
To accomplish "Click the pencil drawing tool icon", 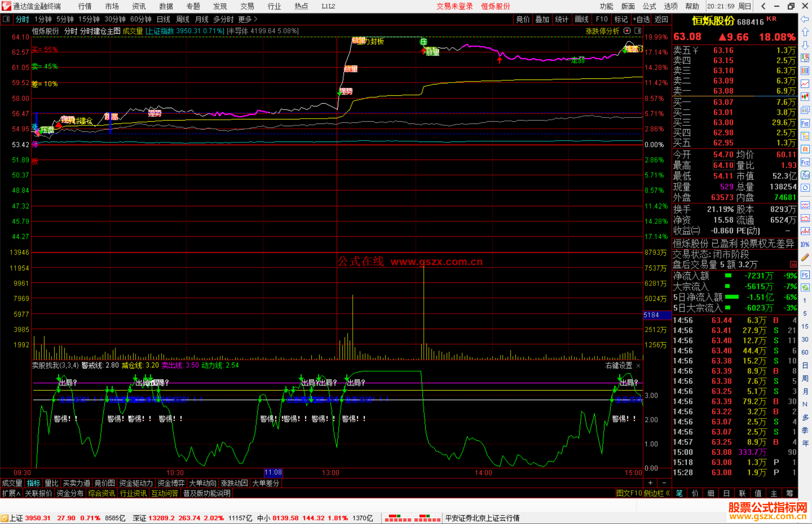I will (805, 257).
